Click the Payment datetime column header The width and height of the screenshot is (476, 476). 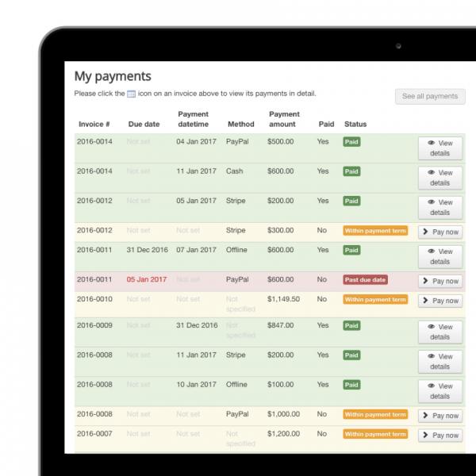[194, 119]
